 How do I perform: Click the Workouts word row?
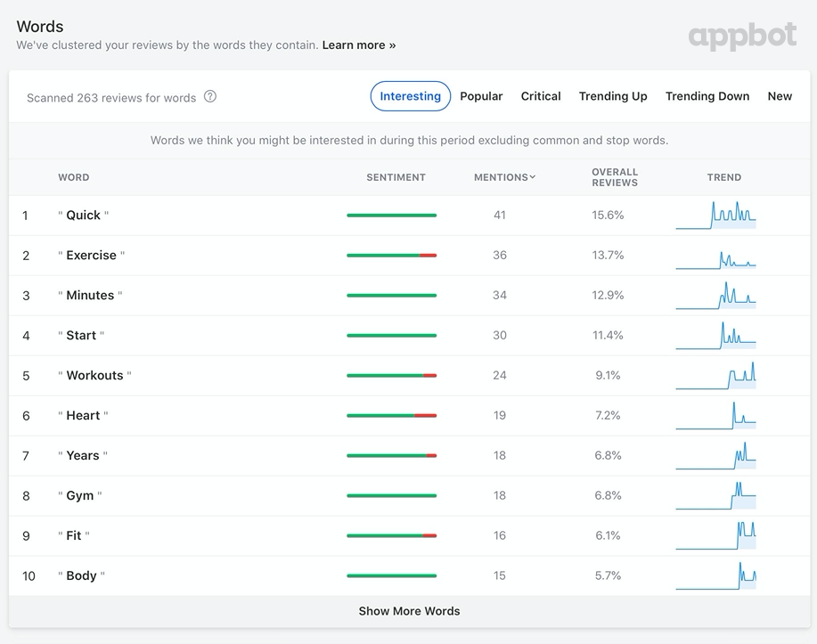point(94,376)
